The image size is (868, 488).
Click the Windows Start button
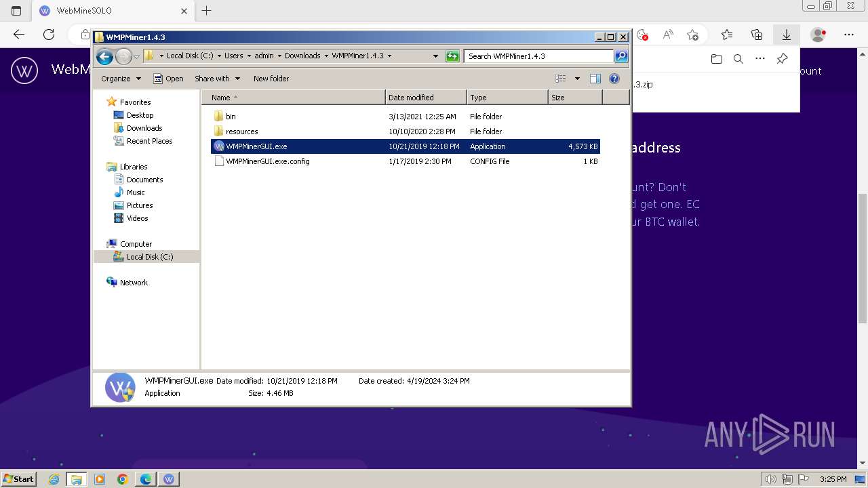tap(19, 479)
